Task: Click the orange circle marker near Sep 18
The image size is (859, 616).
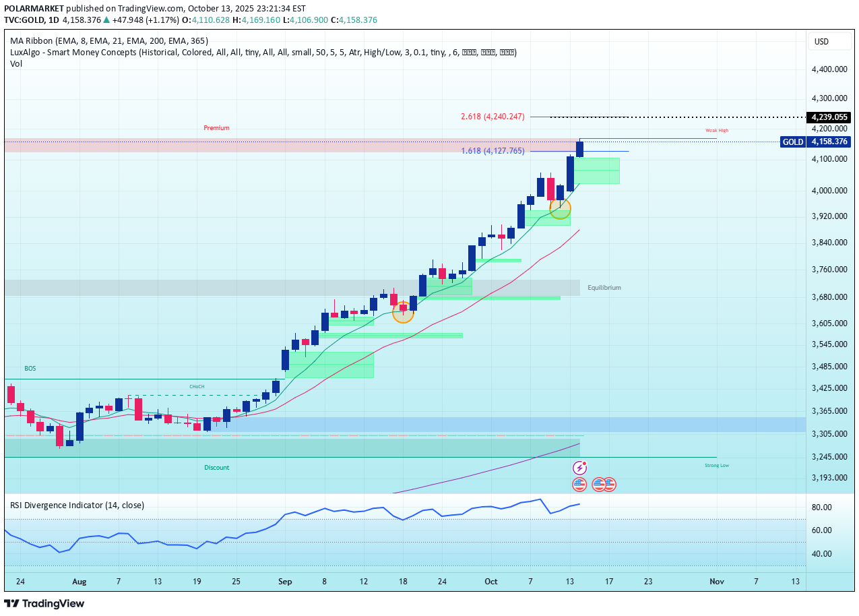Action: 403,312
